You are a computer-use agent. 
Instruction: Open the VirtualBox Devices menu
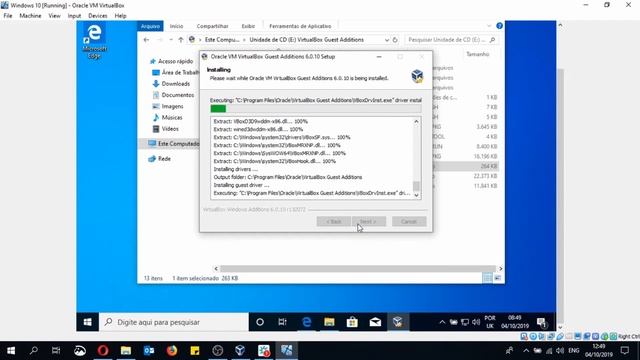[98, 16]
